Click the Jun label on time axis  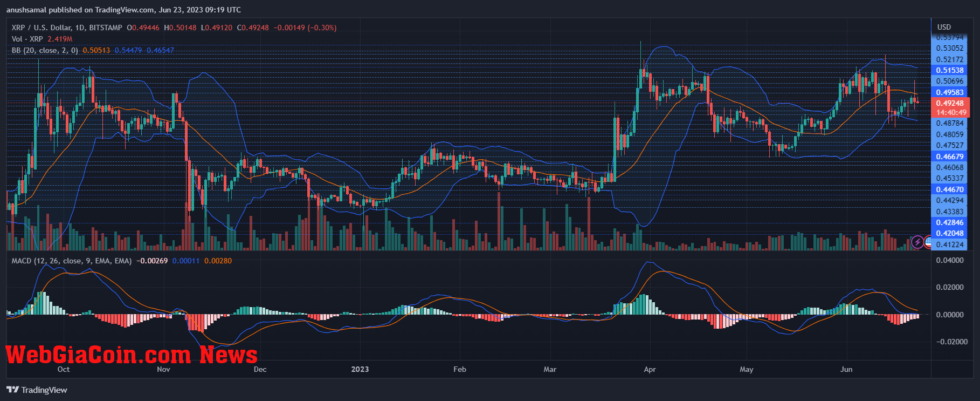tap(846, 369)
